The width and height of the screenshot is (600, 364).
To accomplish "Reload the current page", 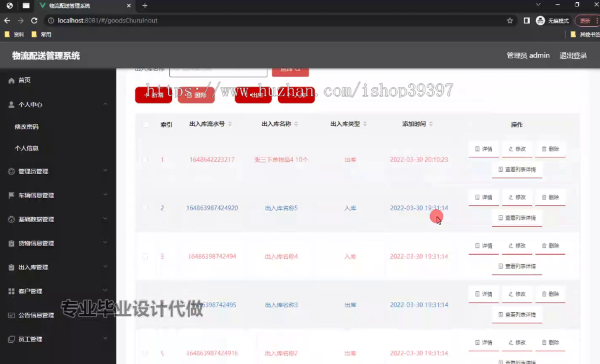I will [x=35, y=21].
